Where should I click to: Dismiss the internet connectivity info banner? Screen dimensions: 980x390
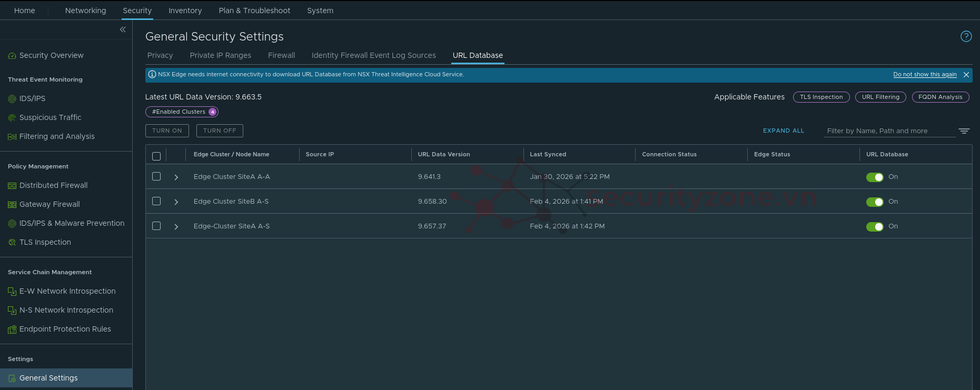[x=966, y=75]
